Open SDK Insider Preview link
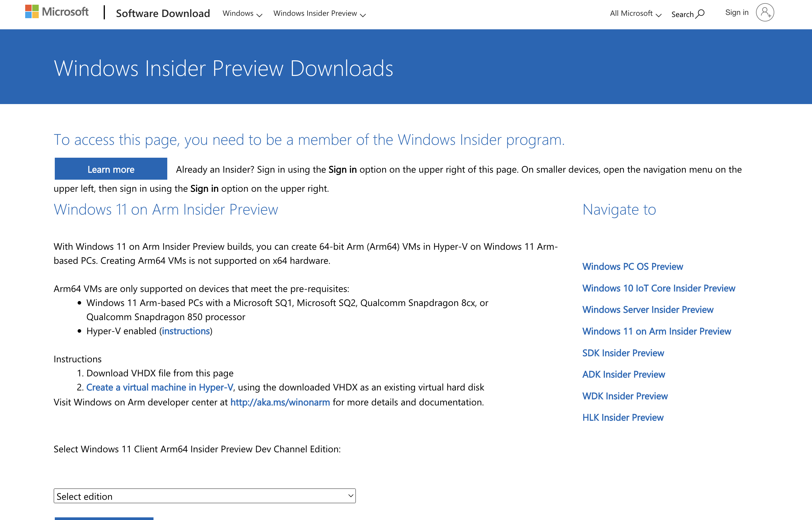The image size is (812, 520). (x=623, y=353)
